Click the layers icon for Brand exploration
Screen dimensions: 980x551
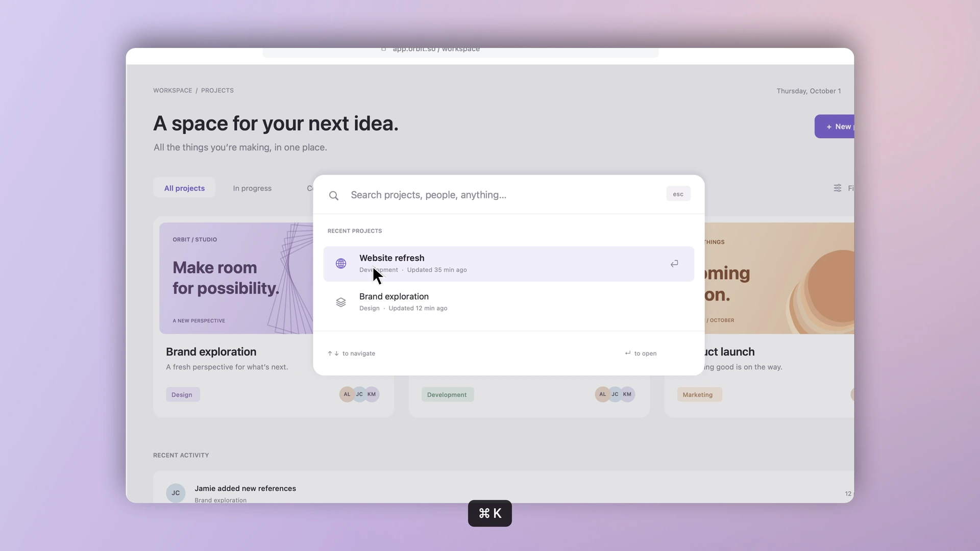[x=341, y=303]
